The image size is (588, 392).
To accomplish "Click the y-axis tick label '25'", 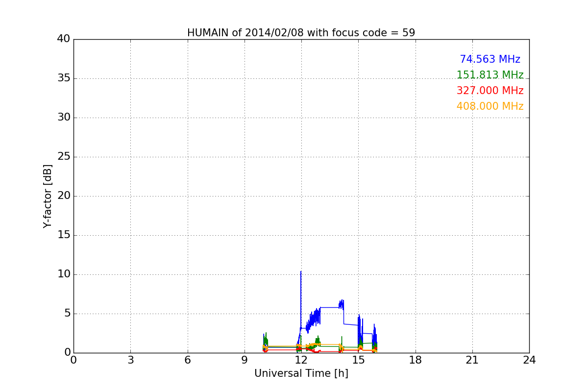I will pos(64,157).
